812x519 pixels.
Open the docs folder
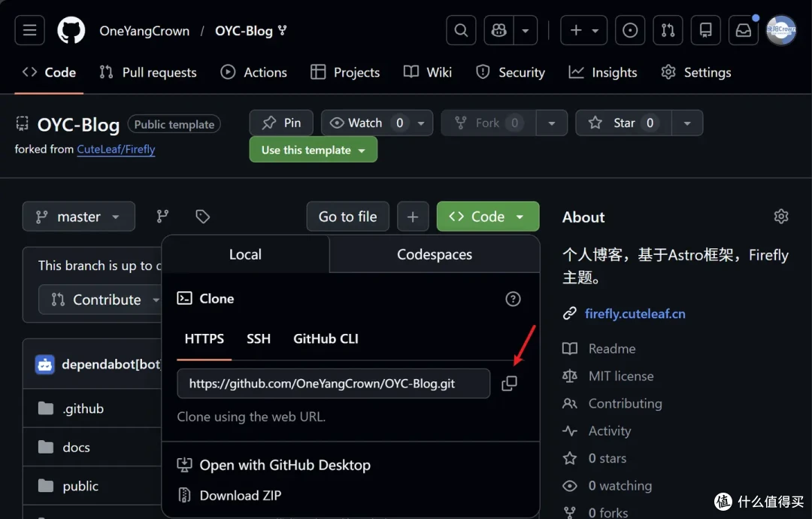tap(76, 448)
